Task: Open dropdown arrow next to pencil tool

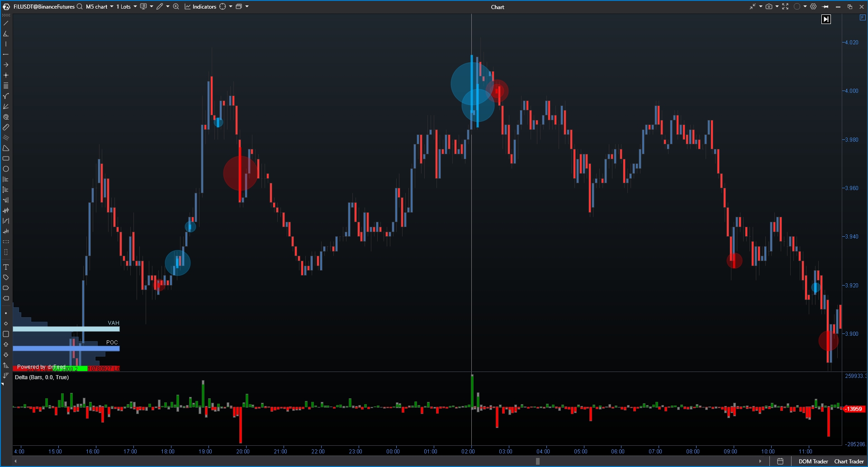Action: [168, 7]
